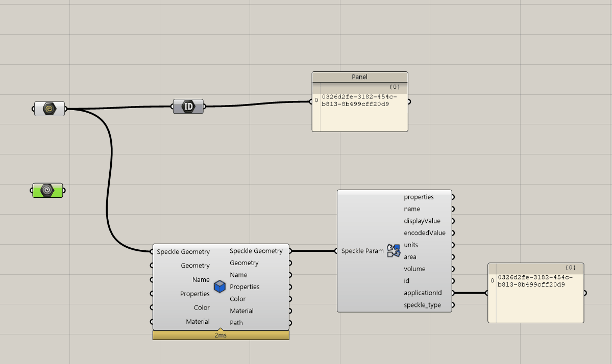Click the area output label
Viewport: 612px width, 364px height.
click(x=410, y=257)
